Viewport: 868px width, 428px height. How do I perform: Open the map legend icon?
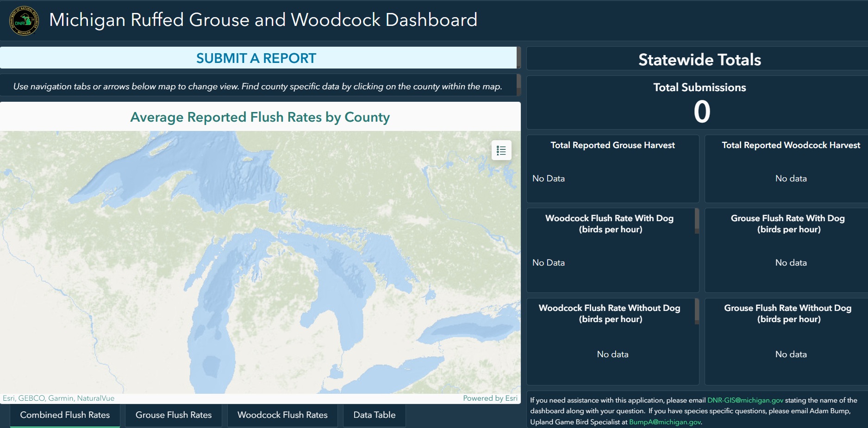coord(501,150)
